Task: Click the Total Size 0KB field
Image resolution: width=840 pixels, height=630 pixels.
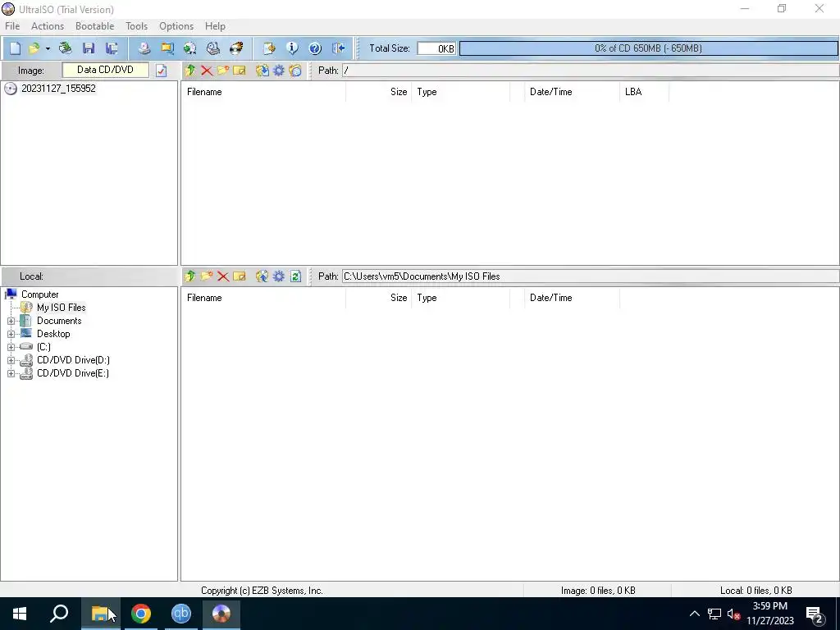Action: click(436, 48)
